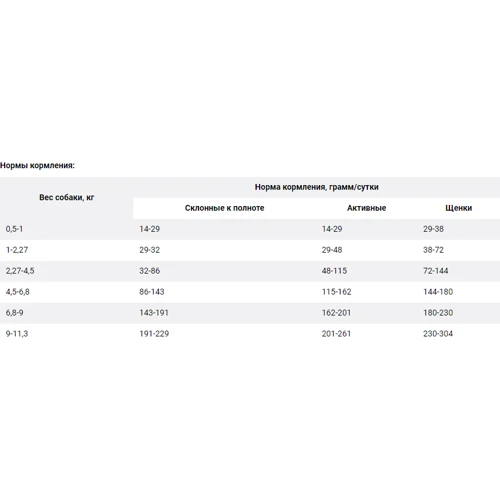Select the weight cell '2,27-4,5'
The height and width of the screenshot is (500, 500).
click(20, 271)
